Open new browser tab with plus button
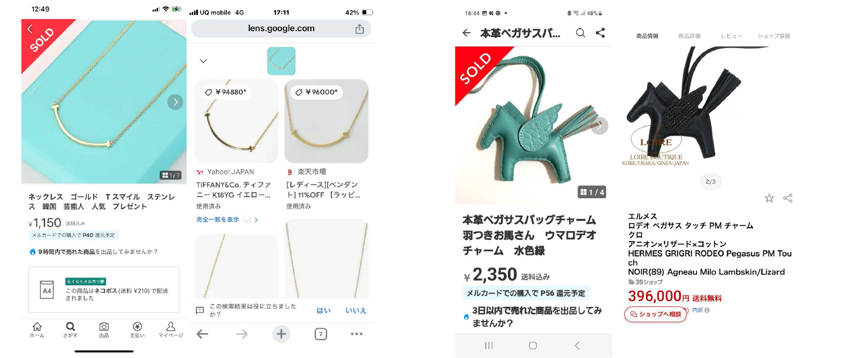This screenshot has height=358, width=868. click(281, 334)
